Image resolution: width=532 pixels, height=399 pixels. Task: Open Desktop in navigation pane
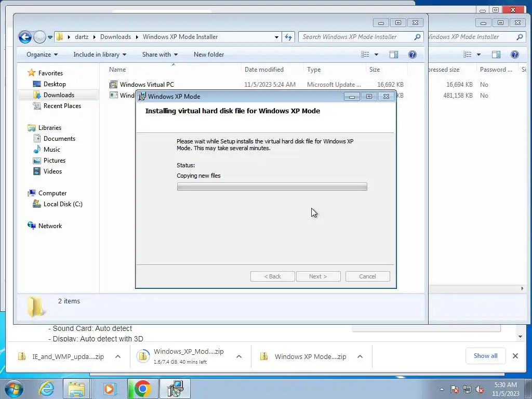[54, 84]
